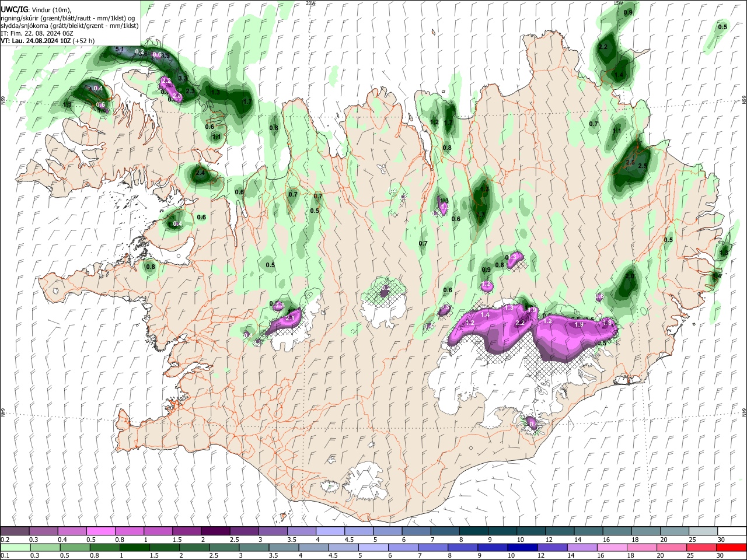Viewport: 747px width, 560px height.
Task: Click the '15W' meridian label
Action: tap(618, 3)
